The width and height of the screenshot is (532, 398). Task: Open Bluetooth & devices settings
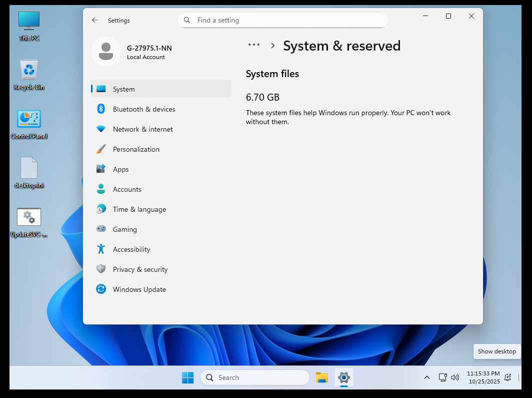pyautogui.click(x=161, y=109)
